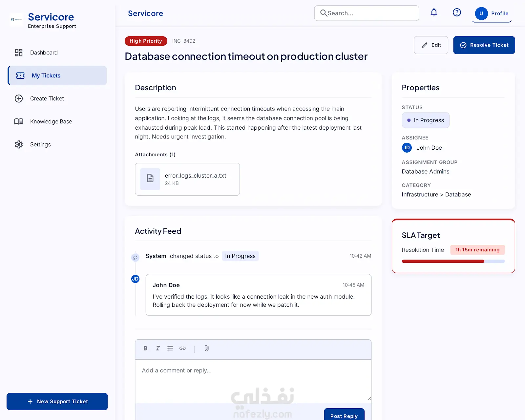Click the Edit ticket button
The width and height of the screenshot is (525, 420).
pos(431,45)
